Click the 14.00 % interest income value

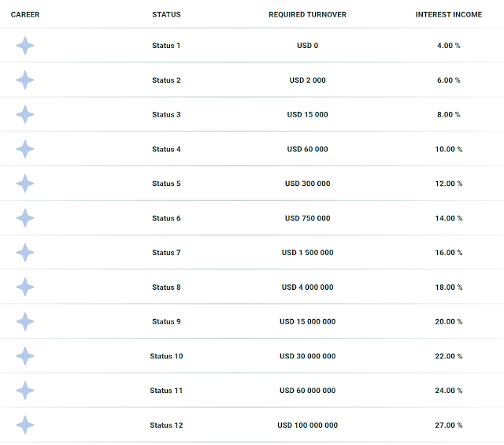point(449,218)
